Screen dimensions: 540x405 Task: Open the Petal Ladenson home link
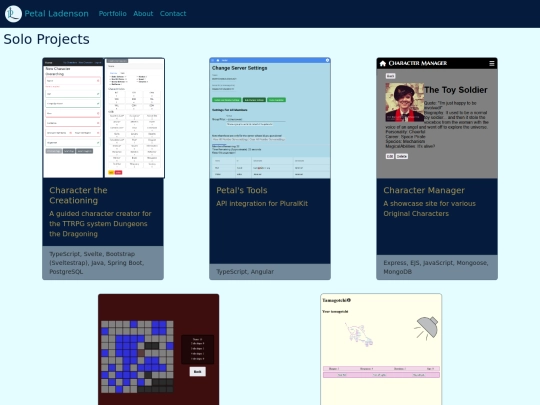56,14
